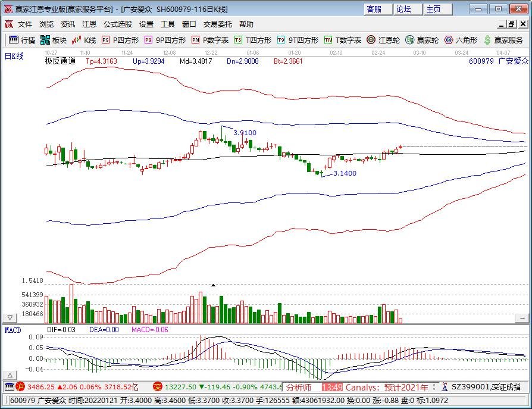Click the 600979 广安爱众 stock label
This screenshot has width=532, height=409.
pyautogui.click(x=499, y=61)
